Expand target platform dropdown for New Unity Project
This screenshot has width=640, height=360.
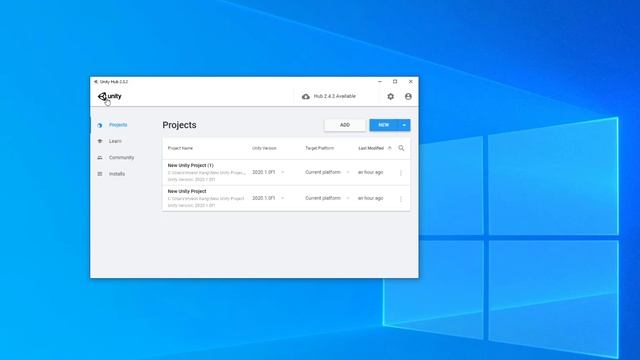pyautogui.click(x=348, y=198)
